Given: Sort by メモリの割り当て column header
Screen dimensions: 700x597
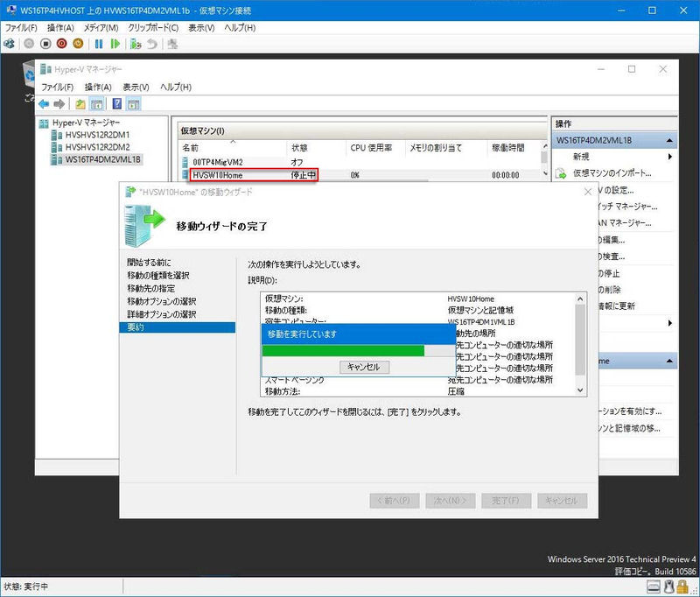Looking at the screenshot, I should point(446,148).
